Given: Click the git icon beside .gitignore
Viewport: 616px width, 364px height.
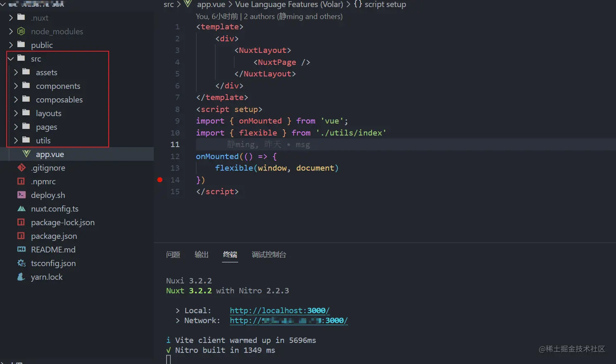Looking at the screenshot, I should point(21,167).
